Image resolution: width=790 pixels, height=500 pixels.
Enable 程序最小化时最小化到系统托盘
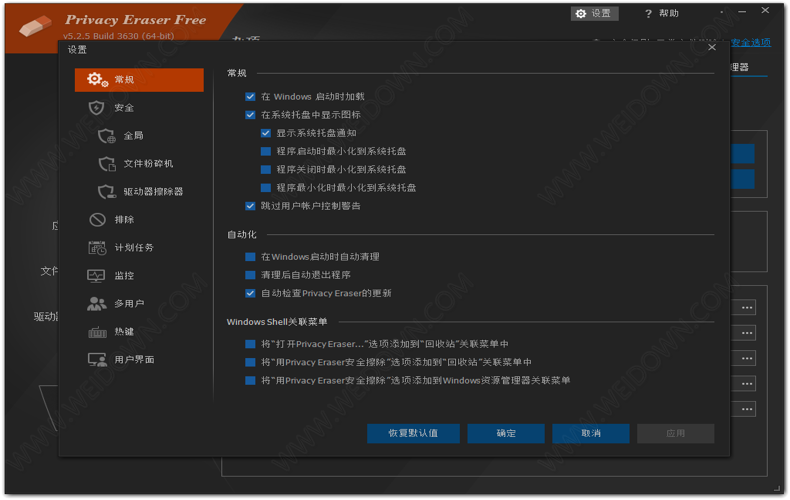[x=266, y=188]
